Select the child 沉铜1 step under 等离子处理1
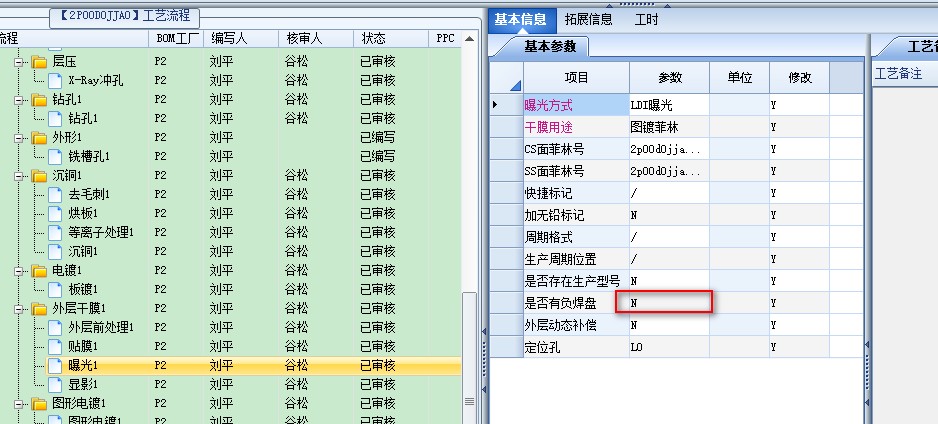The image size is (938, 424). click(x=83, y=251)
